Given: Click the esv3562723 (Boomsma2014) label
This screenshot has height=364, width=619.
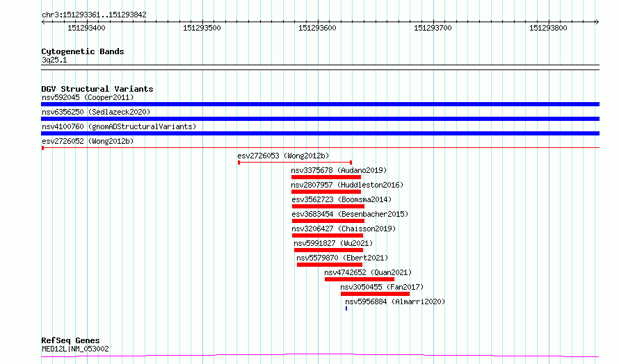Looking at the screenshot, I should tap(341, 199).
